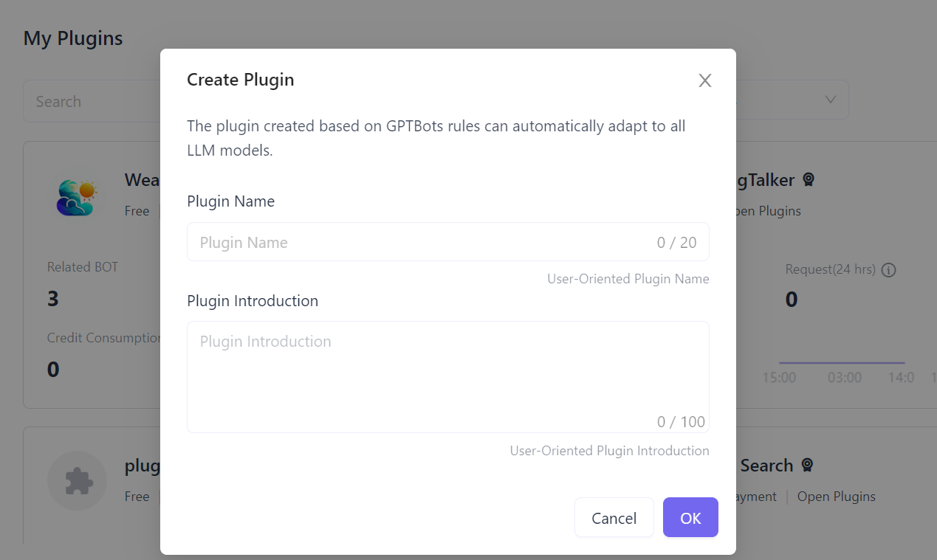Close the Create Plugin dialog
Image resolution: width=937 pixels, height=560 pixels.
(x=705, y=80)
